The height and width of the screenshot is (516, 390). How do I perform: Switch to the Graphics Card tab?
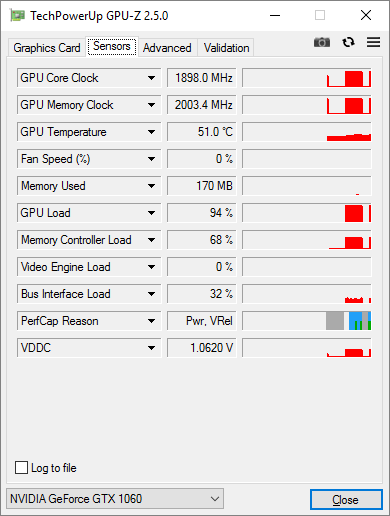pyautogui.click(x=47, y=48)
